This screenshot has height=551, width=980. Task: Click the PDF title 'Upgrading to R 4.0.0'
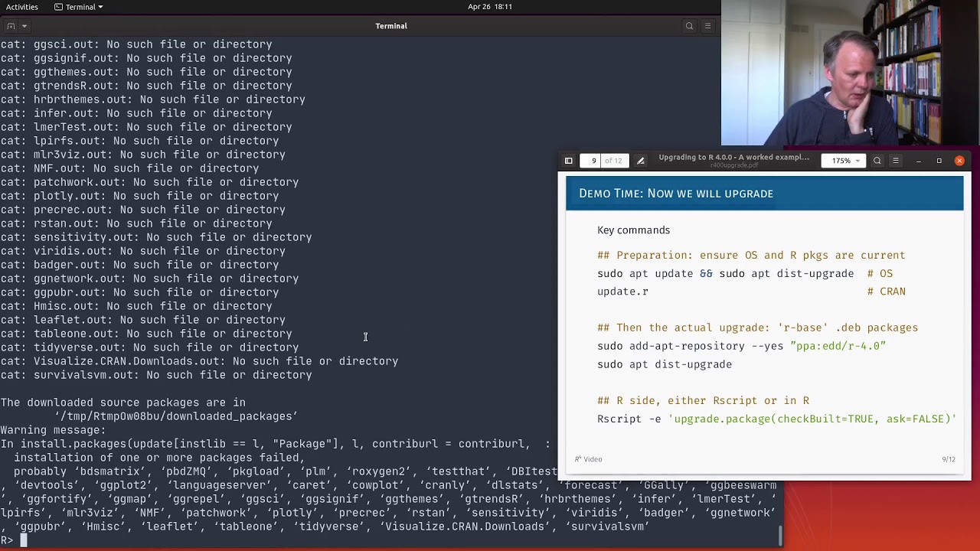tap(733, 158)
